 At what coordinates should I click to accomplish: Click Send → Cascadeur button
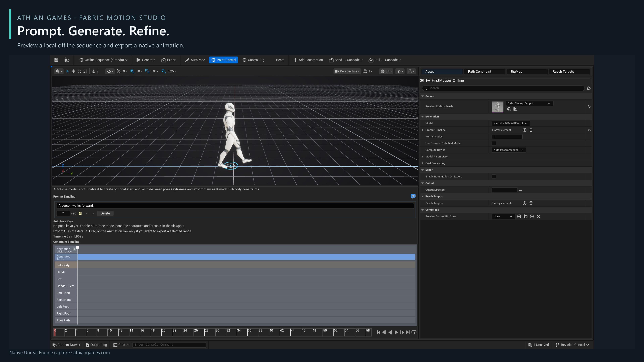[x=346, y=60]
